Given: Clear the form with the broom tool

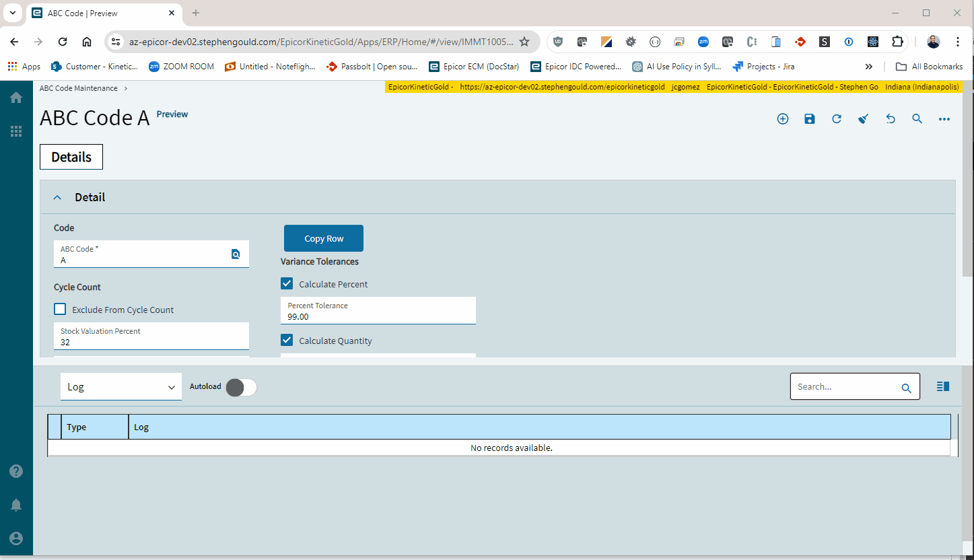Looking at the screenshot, I should [864, 118].
